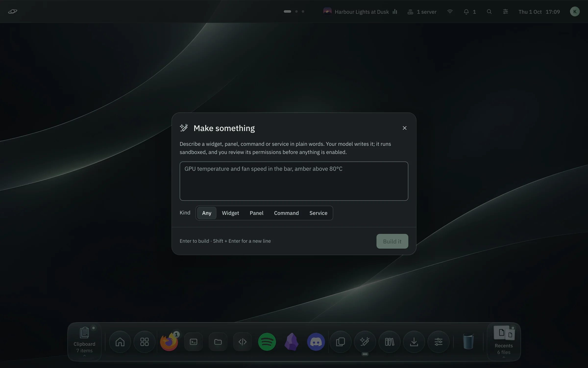
Task: Open search in the top bar
Action: point(489,12)
